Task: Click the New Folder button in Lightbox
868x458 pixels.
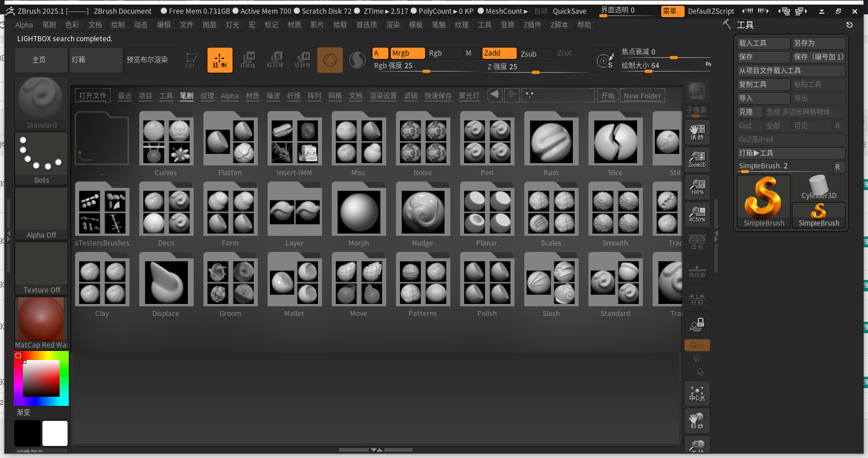Action: coord(642,96)
